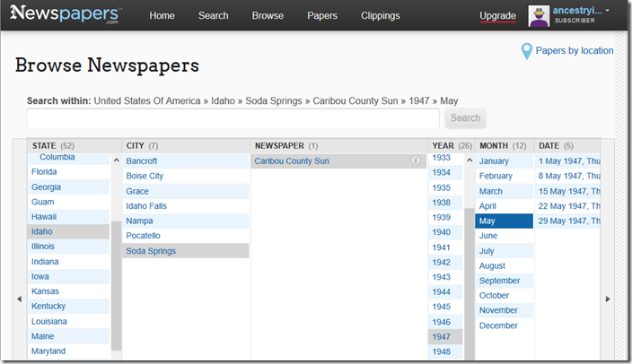Open the 8 May 1947 issue
The height and width of the screenshot is (364, 632).
pyautogui.click(x=568, y=176)
